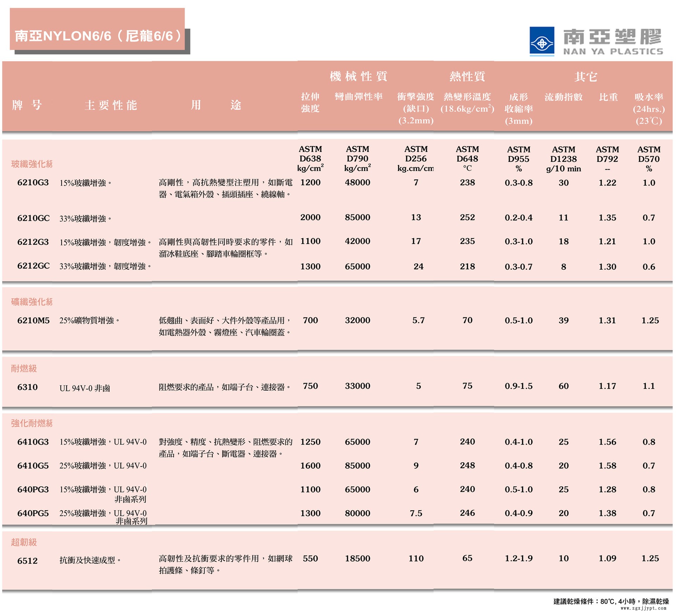Click the 6512 impact strength value 110

click(x=416, y=559)
